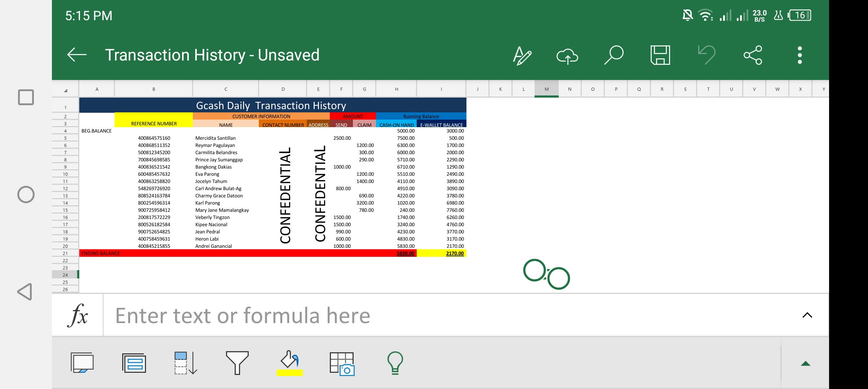Click the yellow fill color bucket
The height and width of the screenshot is (389, 868).
pyautogui.click(x=289, y=363)
